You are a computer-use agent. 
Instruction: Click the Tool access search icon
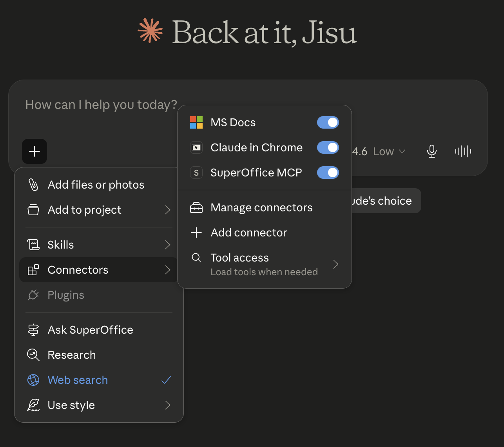tap(196, 258)
